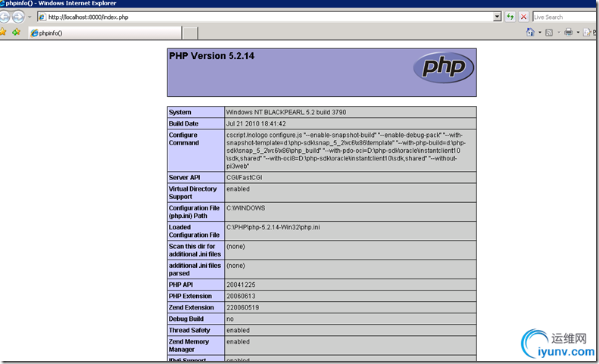
Task: Click the Zend Extension label
Action: click(x=192, y=307)
